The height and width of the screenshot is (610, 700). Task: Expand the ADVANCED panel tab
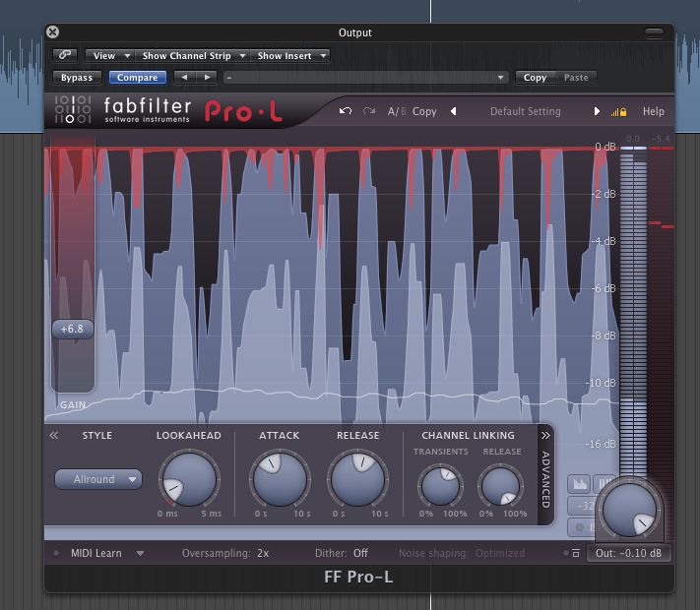click(x=545, y=475)
